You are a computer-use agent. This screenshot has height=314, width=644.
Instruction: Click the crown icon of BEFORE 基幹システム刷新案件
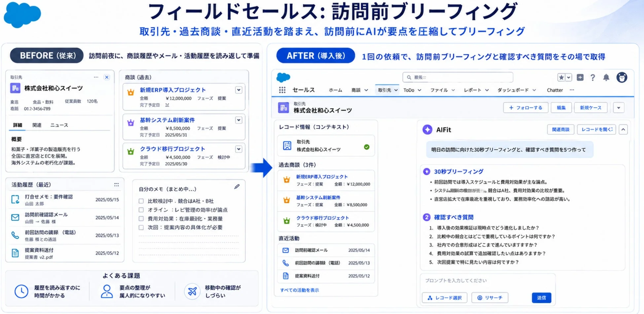pos(131,123)
